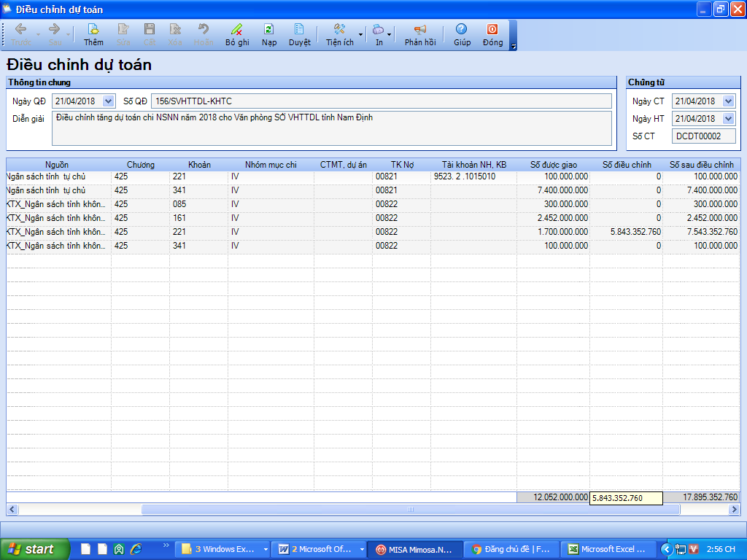Click the Đóng (close) toolbar icon
The width and height of the screenshot is (747, 560).
pyautogui.click(x=492, y=29)
